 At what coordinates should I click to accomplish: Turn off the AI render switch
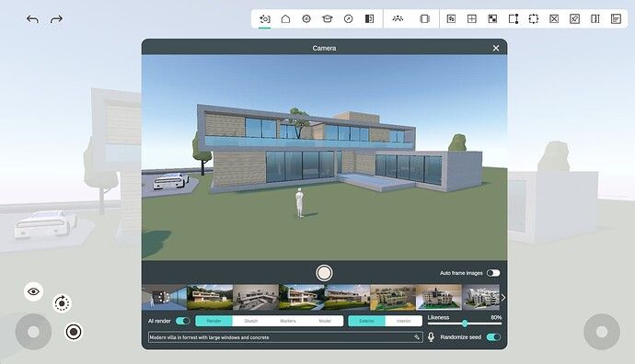182,321
